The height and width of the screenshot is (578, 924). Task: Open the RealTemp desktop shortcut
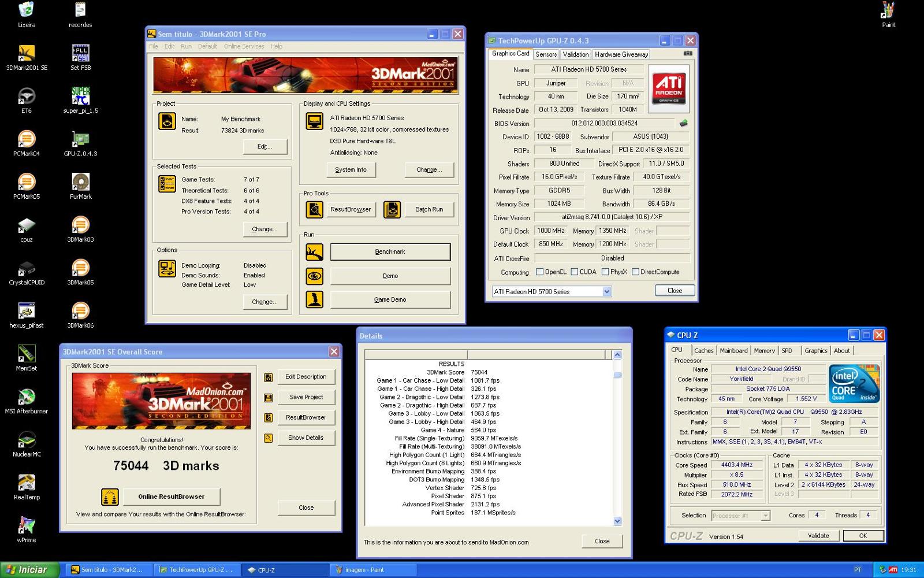coord(27,487)
